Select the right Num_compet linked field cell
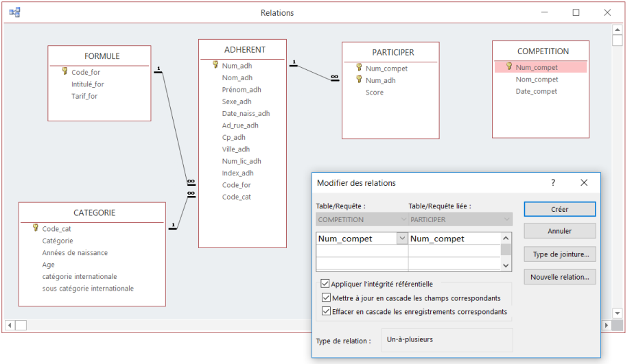Viewport: 634px width, 364px height. coord(454,239)
